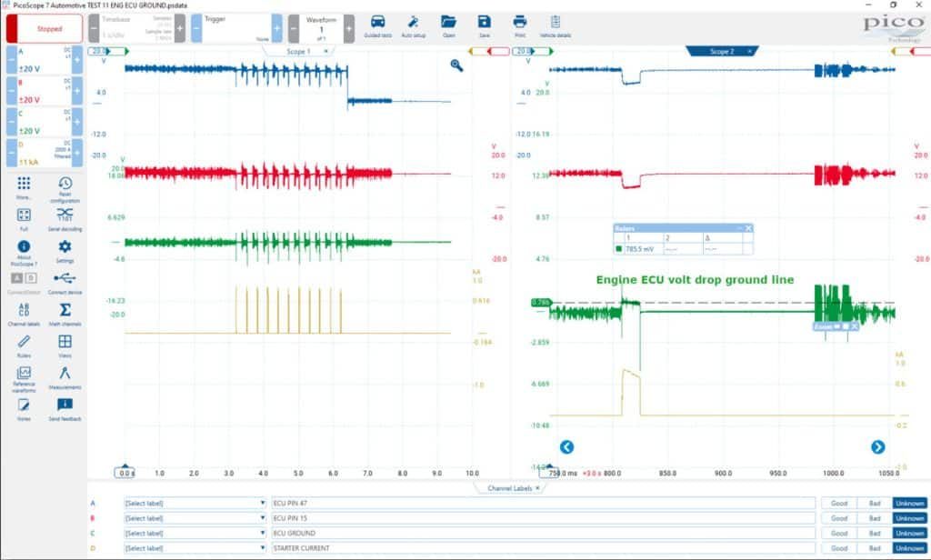The height and width of the screenshot is (560, 931).
Task: Click the red Stopped button
Action: click(45, 28)
